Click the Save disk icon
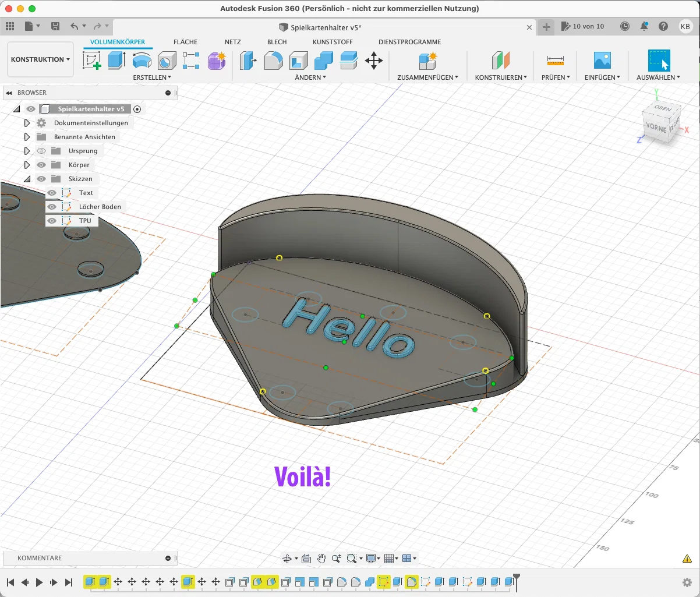Screen dimensions: 700x597 pyautogui.click(x=55, y=26)
